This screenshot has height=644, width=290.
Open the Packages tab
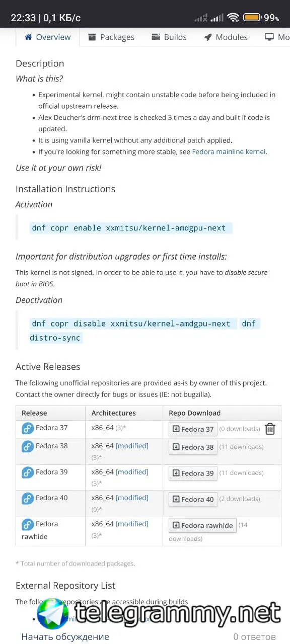111,37
